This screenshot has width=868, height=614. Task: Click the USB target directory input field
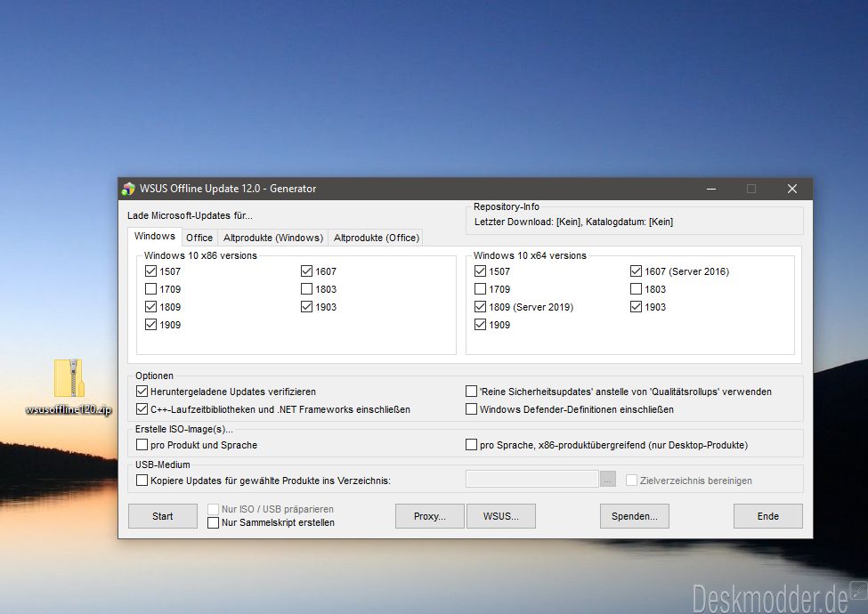click(532, 479)
